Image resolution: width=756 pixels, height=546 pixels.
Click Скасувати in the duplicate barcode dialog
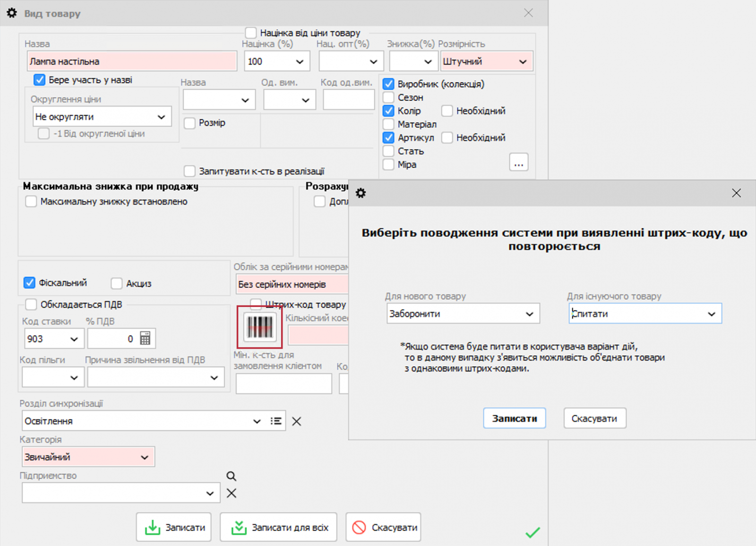coord(594,418)
